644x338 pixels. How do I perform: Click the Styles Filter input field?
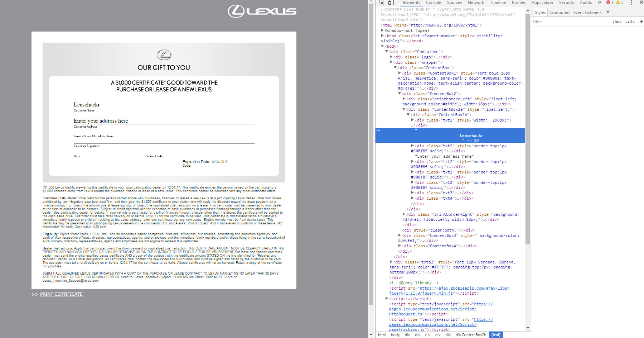click(569, 22)
